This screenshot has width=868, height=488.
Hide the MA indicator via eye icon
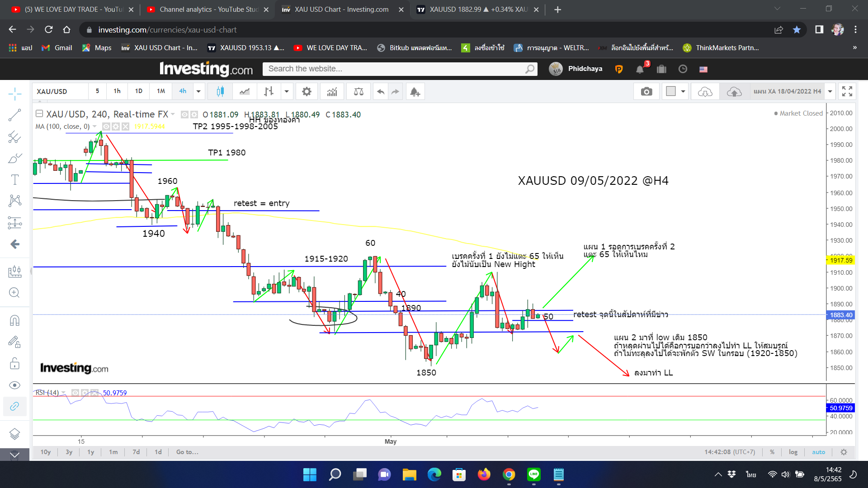(x=106, y=127)
